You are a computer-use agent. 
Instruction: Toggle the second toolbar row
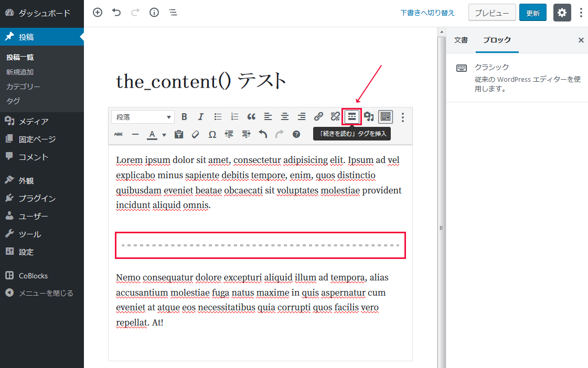tap(386, 117)
